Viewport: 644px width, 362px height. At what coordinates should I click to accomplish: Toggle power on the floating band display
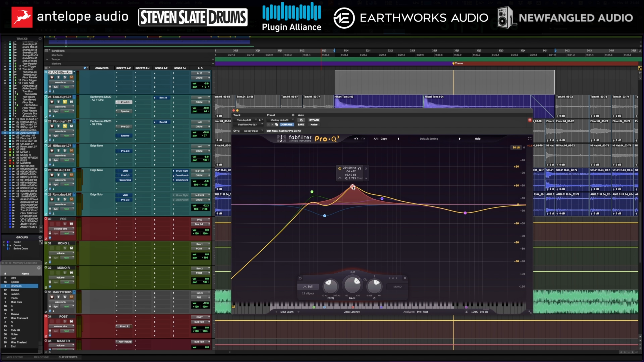tap(339, 168)
